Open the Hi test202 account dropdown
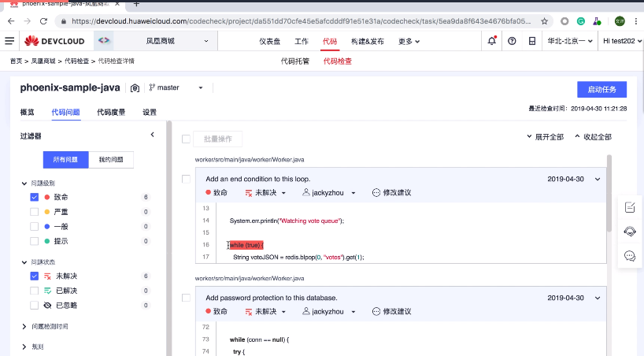Screen dimensions: 644x356 pyautogui.click(x=622, y=41)
